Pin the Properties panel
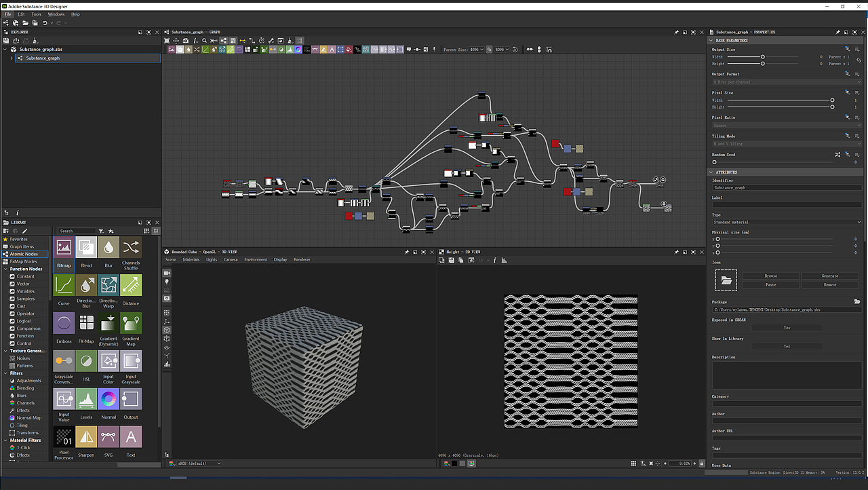 click(838, 32)
